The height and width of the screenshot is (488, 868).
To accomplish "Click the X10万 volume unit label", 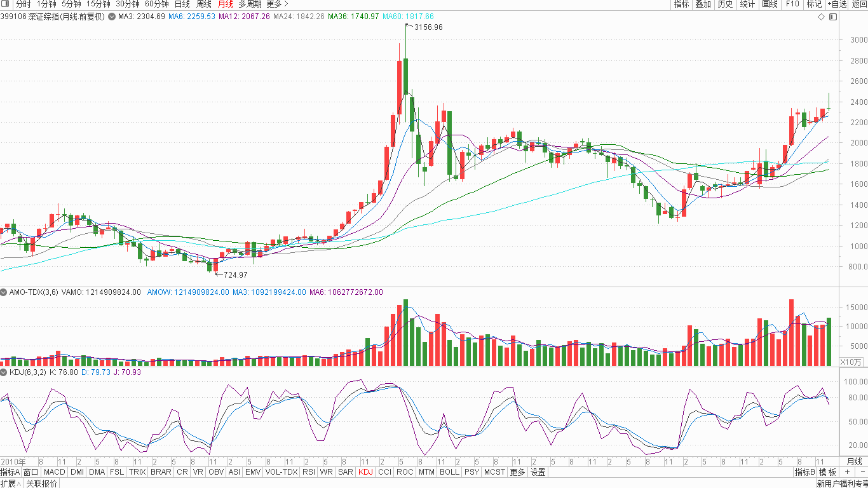I will tap(850, 362).
